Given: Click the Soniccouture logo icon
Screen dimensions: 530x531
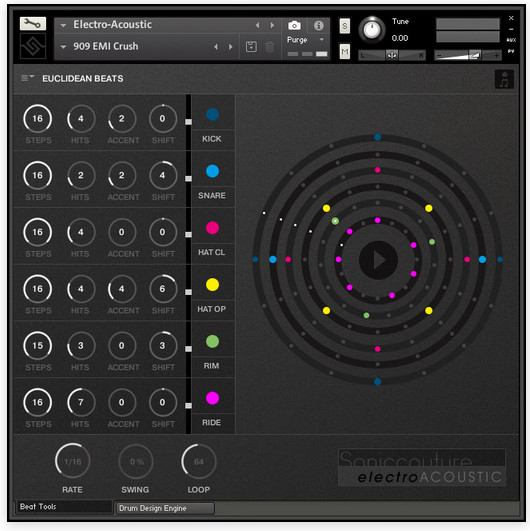Looking at the screenshot, I should pos(33,46).
